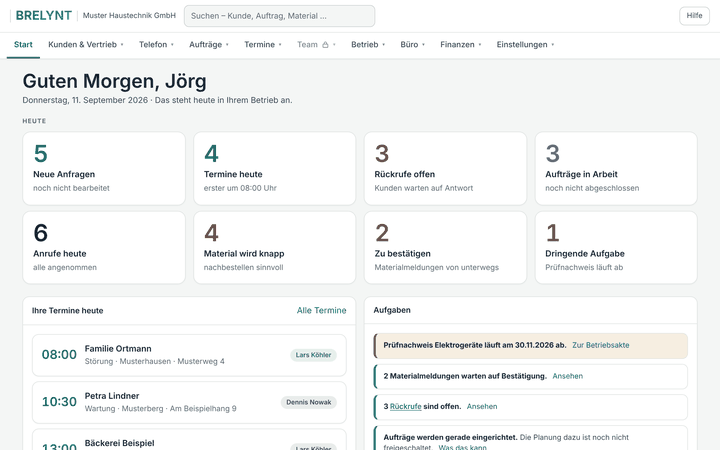This screenshot has width=720, height=450.
Task: Open the Dringende Aufgabe card
Action: 616,248
